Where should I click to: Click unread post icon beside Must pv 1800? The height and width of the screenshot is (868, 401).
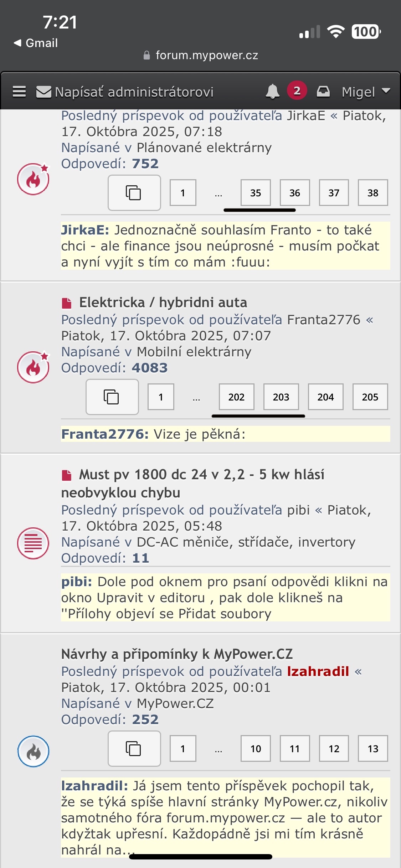pyautogui.click(x=66, y=475)
